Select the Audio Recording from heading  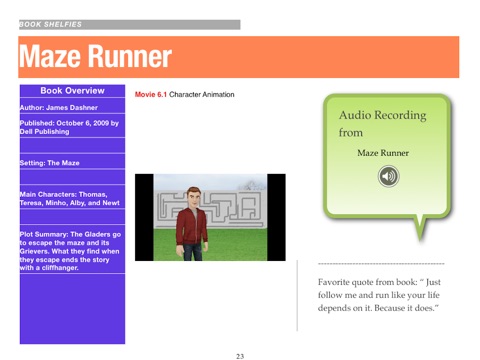coord(382,124)
